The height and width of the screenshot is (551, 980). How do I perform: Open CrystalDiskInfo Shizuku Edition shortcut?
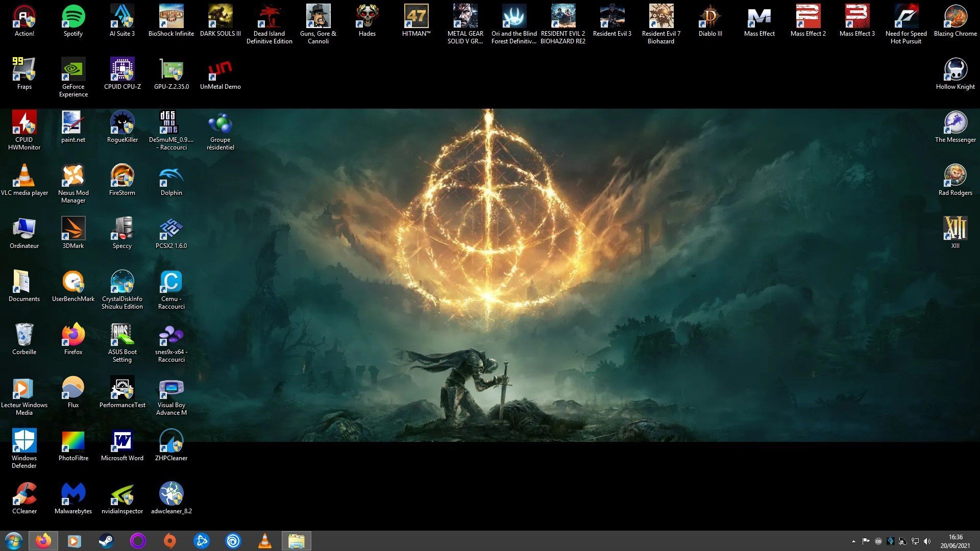tap(122, 289)
